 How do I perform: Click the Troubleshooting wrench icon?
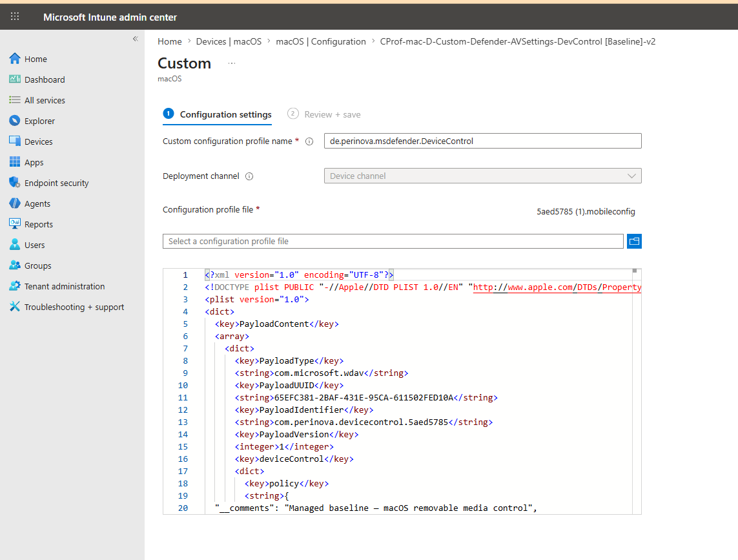pos(15,307)
